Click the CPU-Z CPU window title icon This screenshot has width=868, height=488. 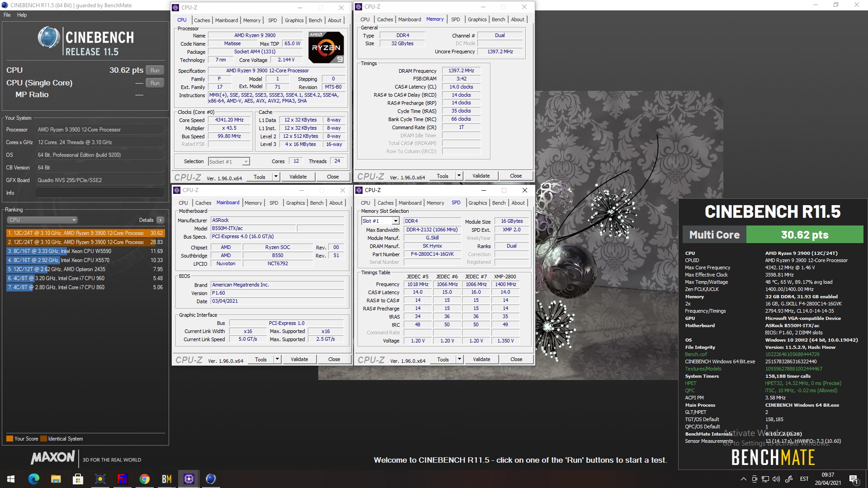pos(176,8)
